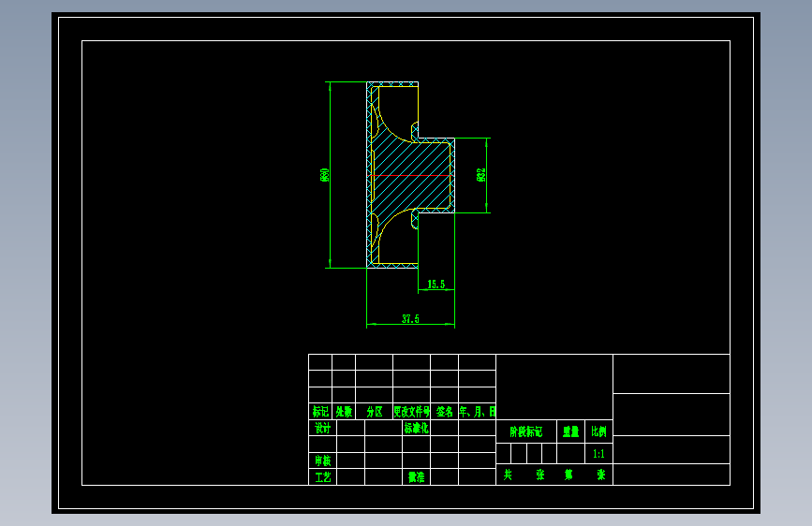812x526 pixels.
Task: Click the 标记 header cell
Action: [x=320, y=412]
